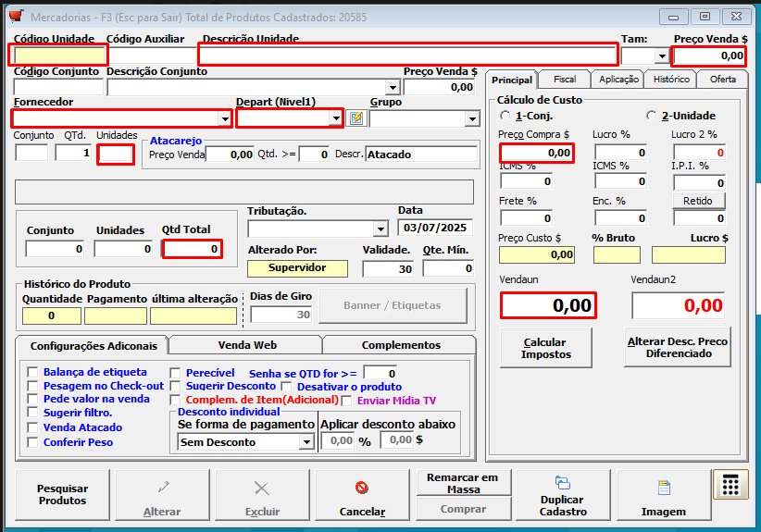Click the Preço Compra $ field
Screen dimensions: 761x532
click(536, 153)
